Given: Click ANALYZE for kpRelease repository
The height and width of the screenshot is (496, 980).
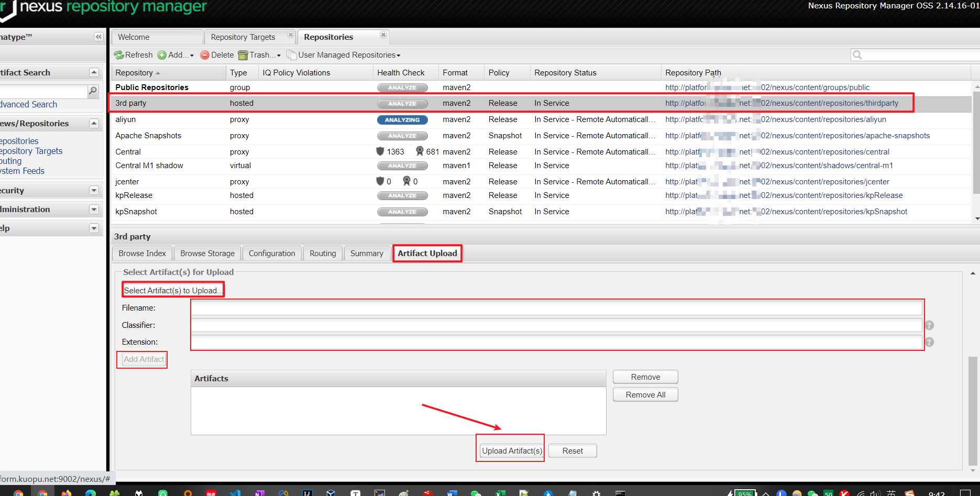Looking at the screenshot, I should tap(402, 196).
